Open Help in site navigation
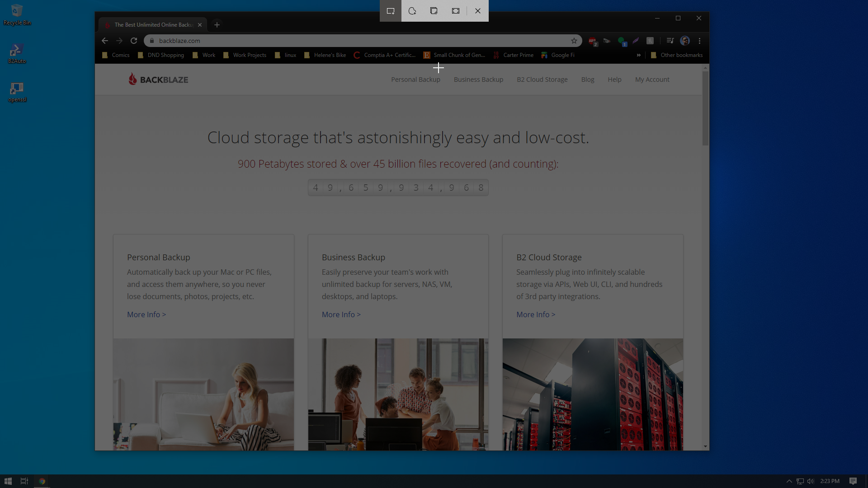The height and width of the screenshot is (488, 868). point(614,80)
